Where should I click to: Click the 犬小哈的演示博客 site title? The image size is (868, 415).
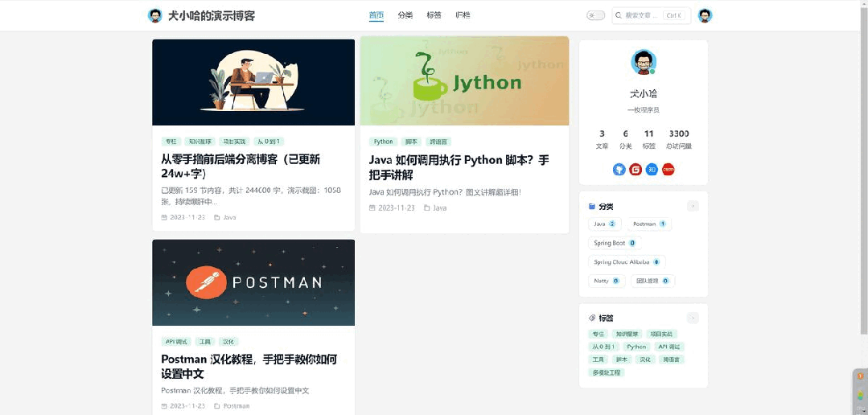212,15
